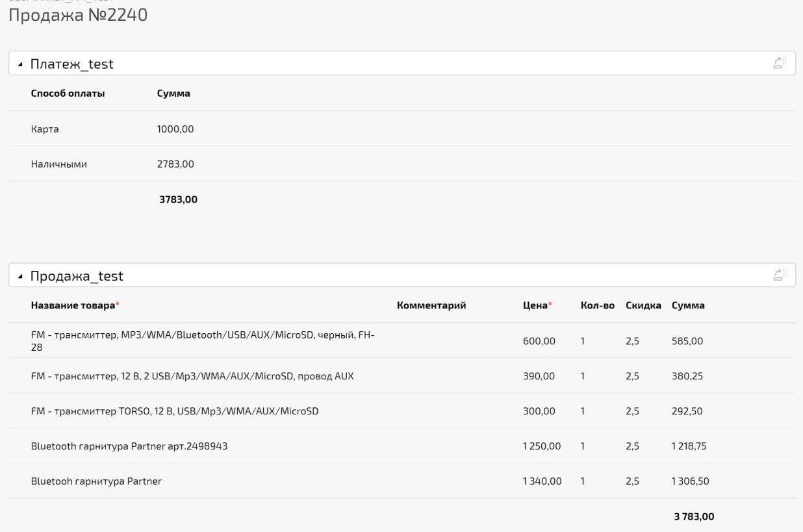The image size is (803, 532).
Task: Click the quantity in the арт.2498943 row
Action: click(x=583, y=446)
